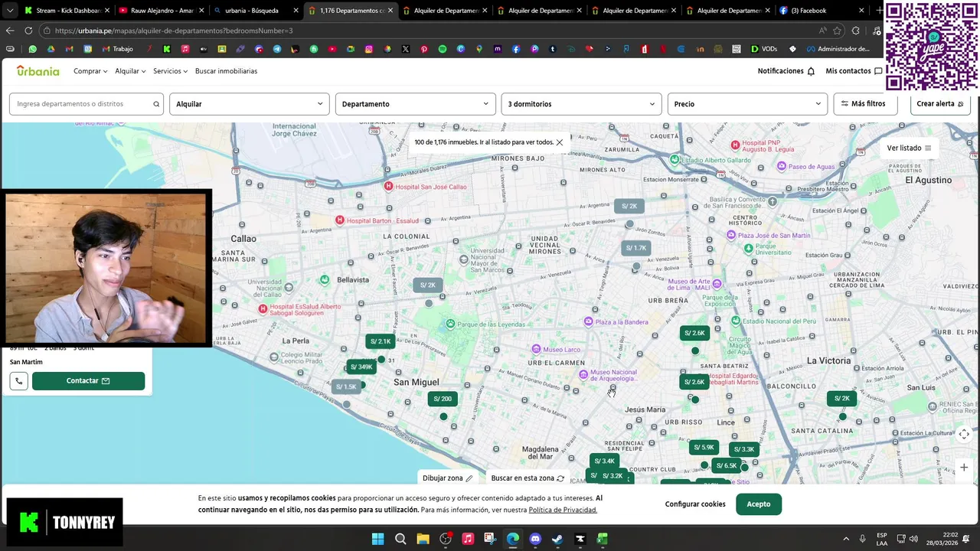This screenshot has width=980, height=551.
Task: Open Excel from the taskbar
Action: click(603, 539)
